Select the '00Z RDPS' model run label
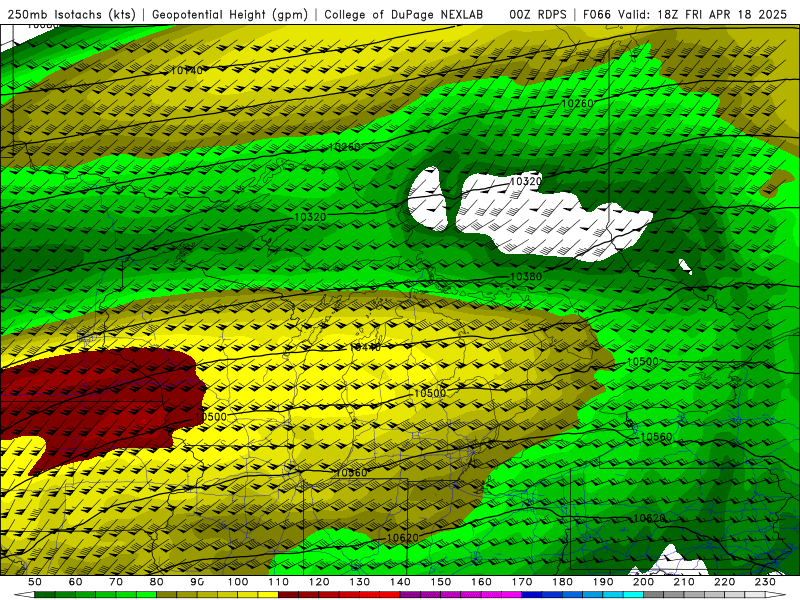Screen dimensions: 800x600 (x=538, y=15)
